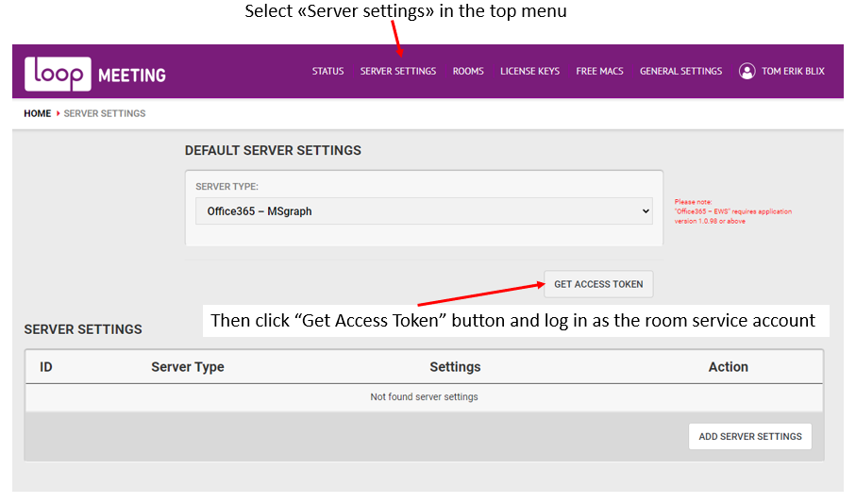Click the Loop Meeting logo
The width and height of the screenshot is (856, 504).
pyautogui.click(x=95, y=74)
